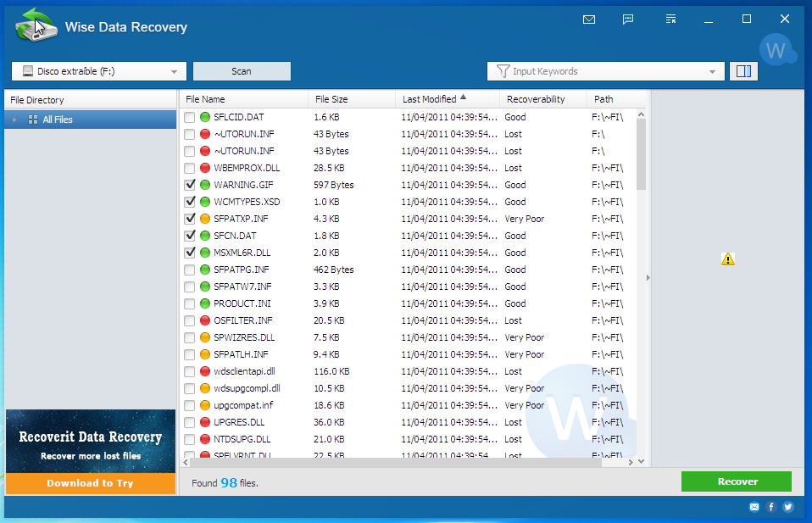
Task: Click the email envelope icon in title bar
Action: pos(589,19)
